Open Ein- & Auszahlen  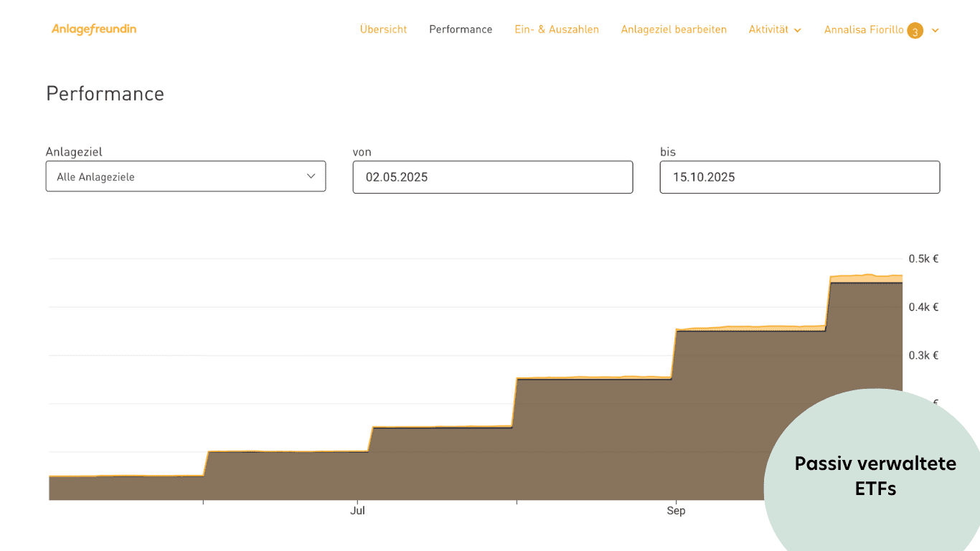(556, 29)
